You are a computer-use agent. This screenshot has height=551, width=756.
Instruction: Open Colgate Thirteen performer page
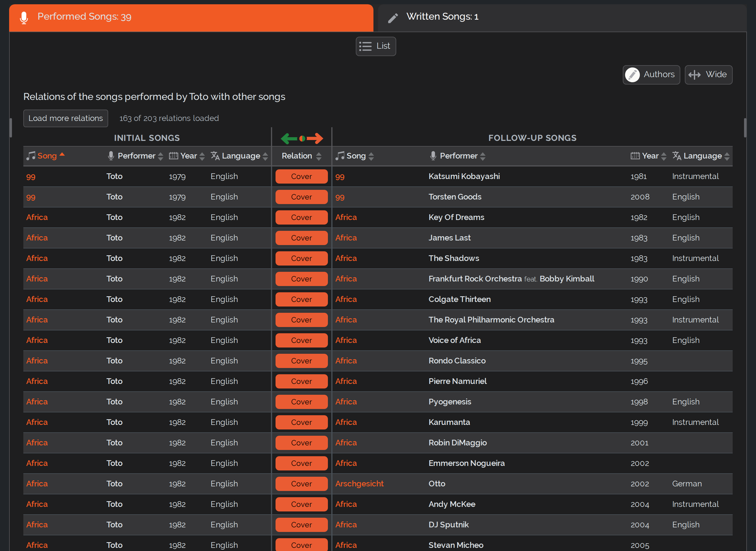(x=459, y=299)
